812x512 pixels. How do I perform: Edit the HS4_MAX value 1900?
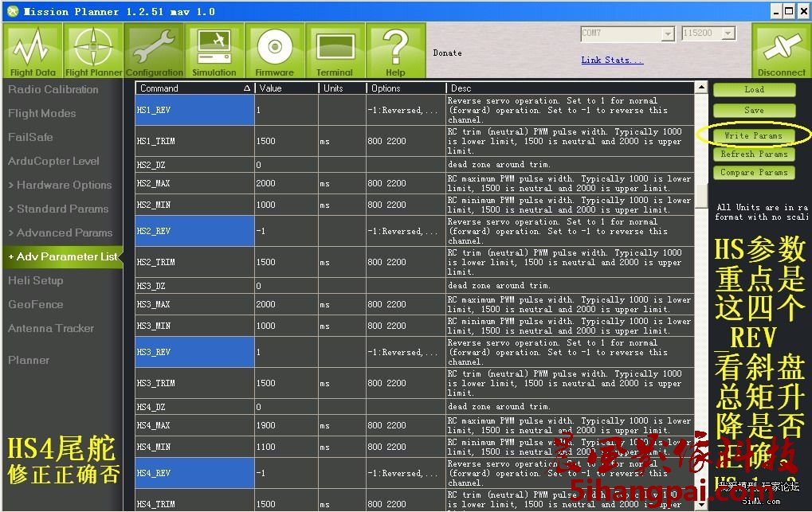(x=286, y=425)
